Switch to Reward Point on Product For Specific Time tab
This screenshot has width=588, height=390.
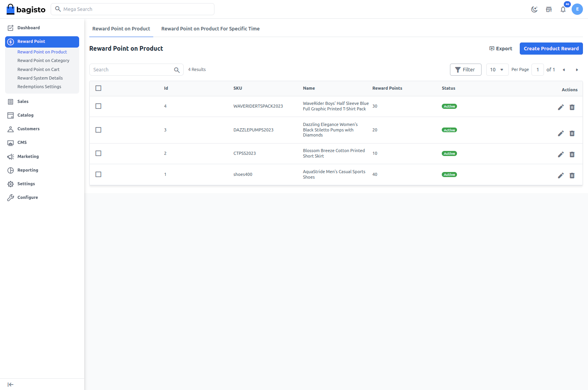[x=211, y=29]
